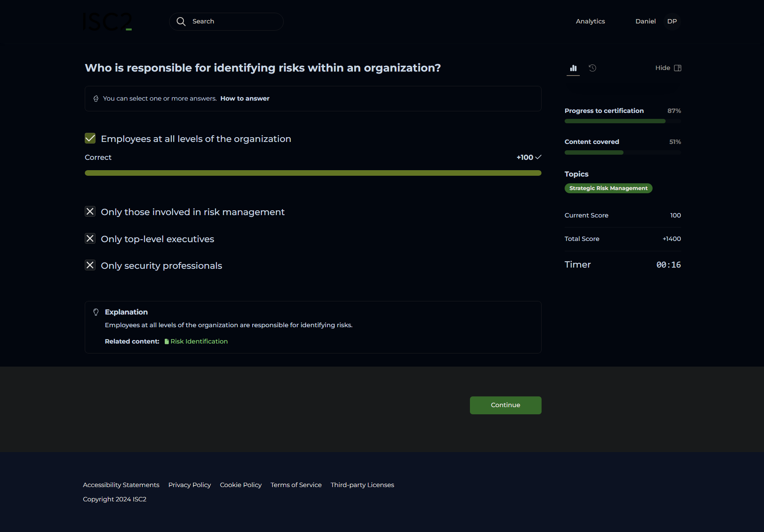
Task: Click the Risk Identification document icon
Action: click(x=167, y=342)
